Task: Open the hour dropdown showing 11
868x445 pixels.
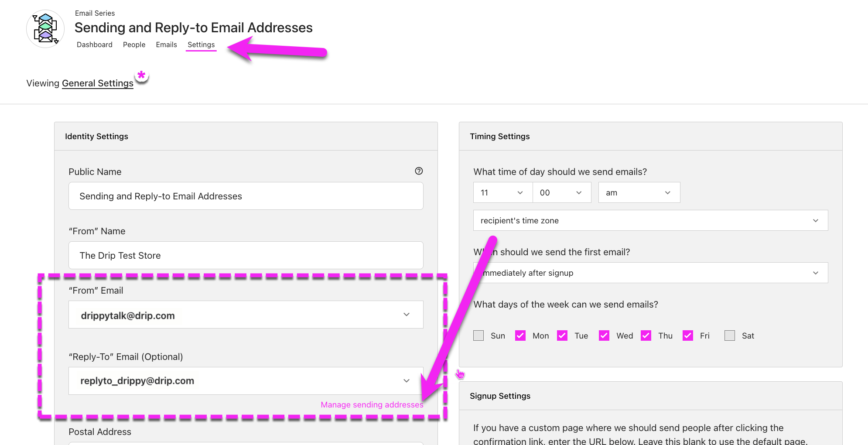Action: (503, 192)
